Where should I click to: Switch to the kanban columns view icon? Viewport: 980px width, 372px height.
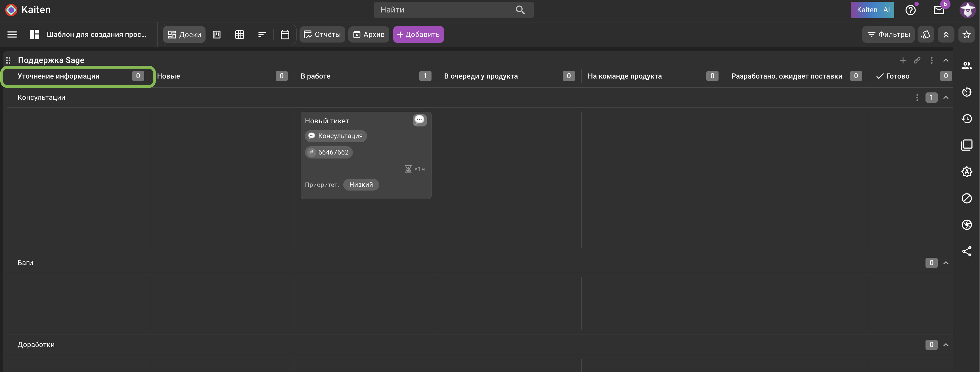click(x=216, y=35)
